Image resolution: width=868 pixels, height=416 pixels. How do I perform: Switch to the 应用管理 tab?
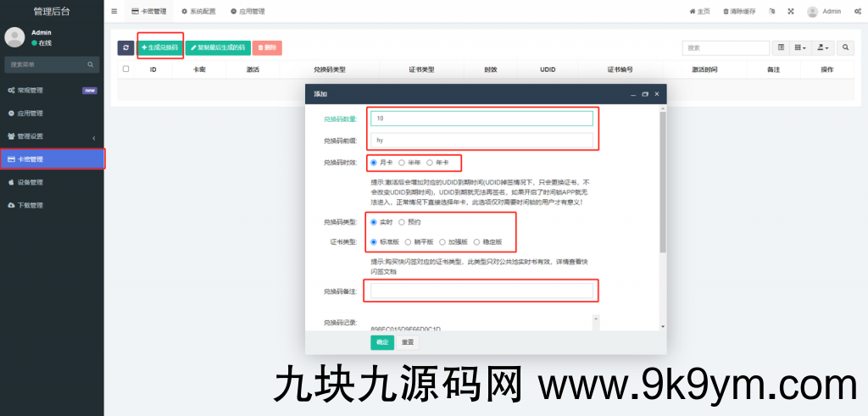pos(248,11)
